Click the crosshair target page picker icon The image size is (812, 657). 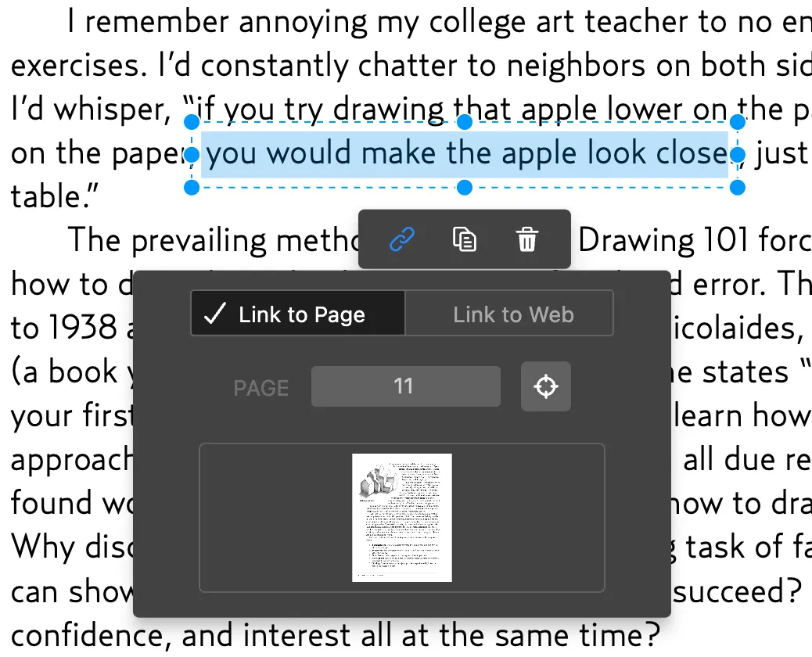546,386
